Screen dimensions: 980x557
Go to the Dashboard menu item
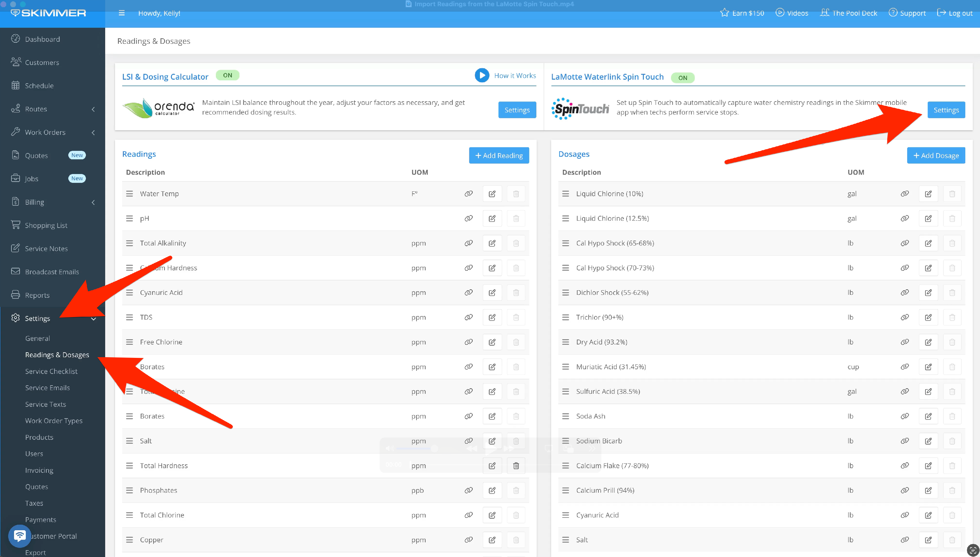[x=42, y=39]
